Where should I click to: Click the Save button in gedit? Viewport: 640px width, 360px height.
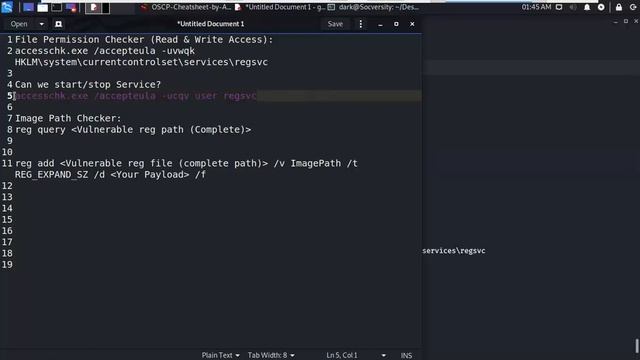tap(335, 24)
